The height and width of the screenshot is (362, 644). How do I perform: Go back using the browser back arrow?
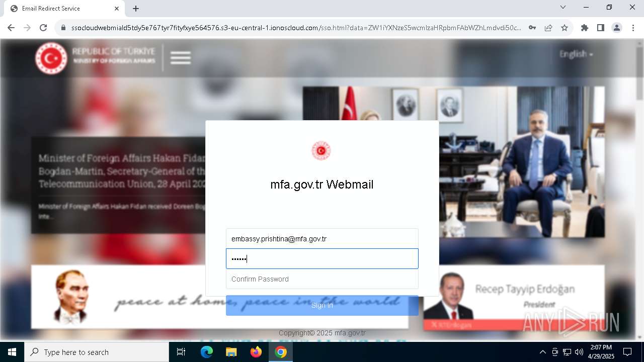coord(11,28)
